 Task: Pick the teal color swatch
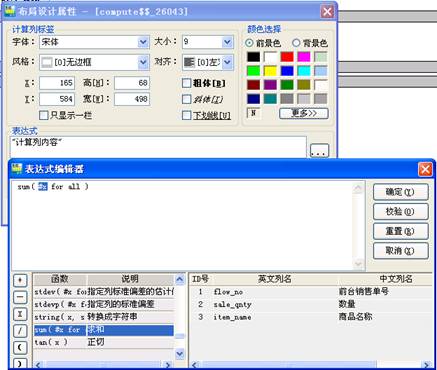(x=270, y=99)
